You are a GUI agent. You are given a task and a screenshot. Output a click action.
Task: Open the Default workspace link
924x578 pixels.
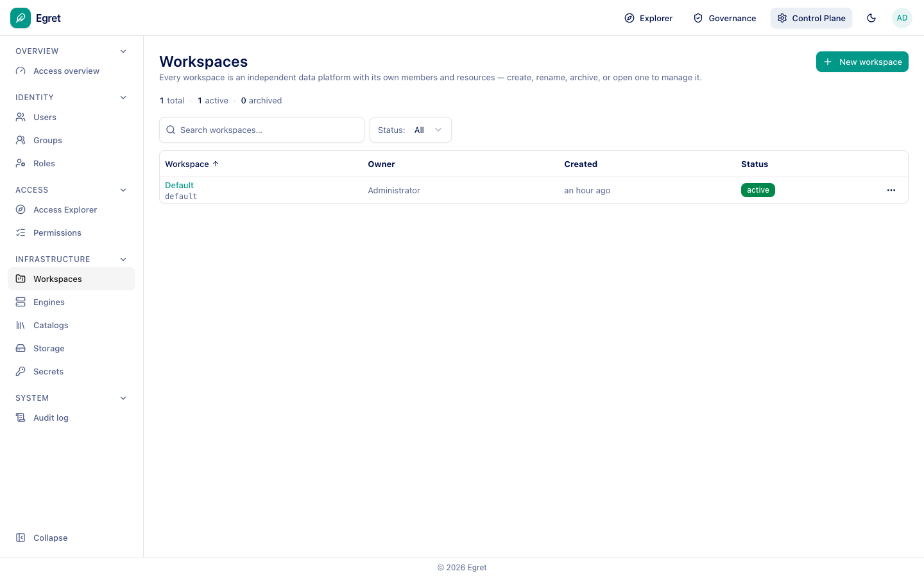179,185
